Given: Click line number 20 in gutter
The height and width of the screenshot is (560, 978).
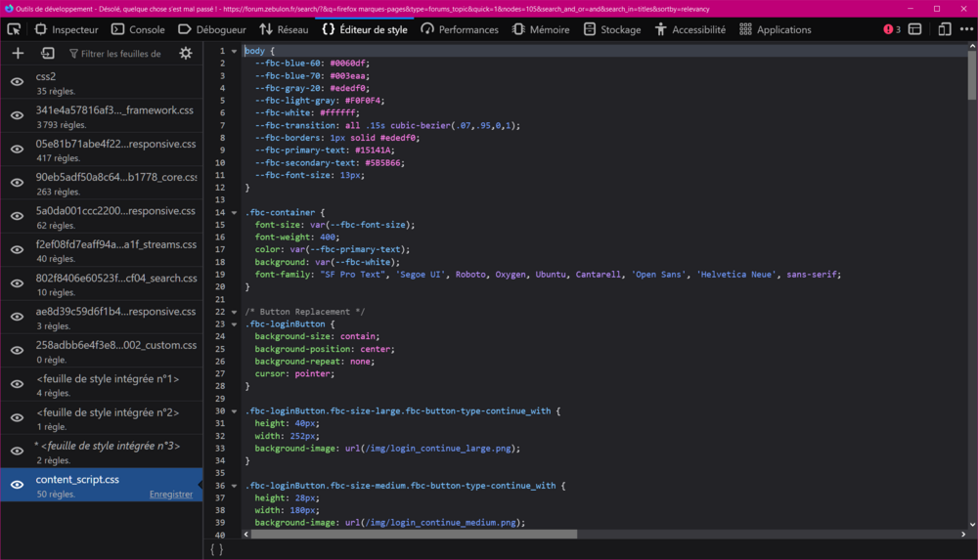Looking at the screenshot, I should 220,287.
